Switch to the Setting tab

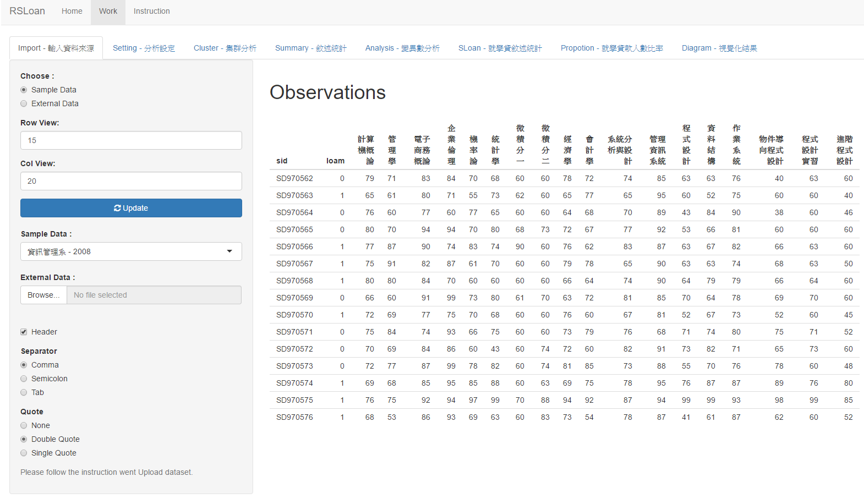pos(144,48)
